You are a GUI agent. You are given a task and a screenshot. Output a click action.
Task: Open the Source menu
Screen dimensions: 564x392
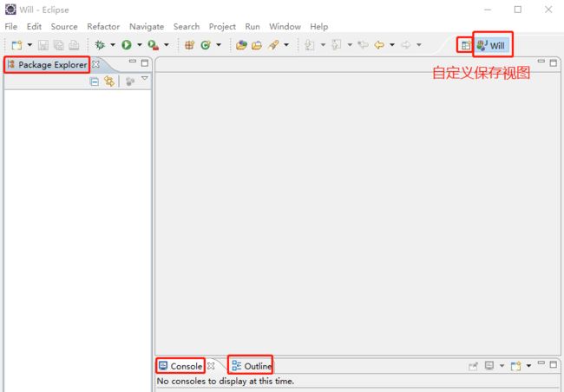(x=64, y=27)
